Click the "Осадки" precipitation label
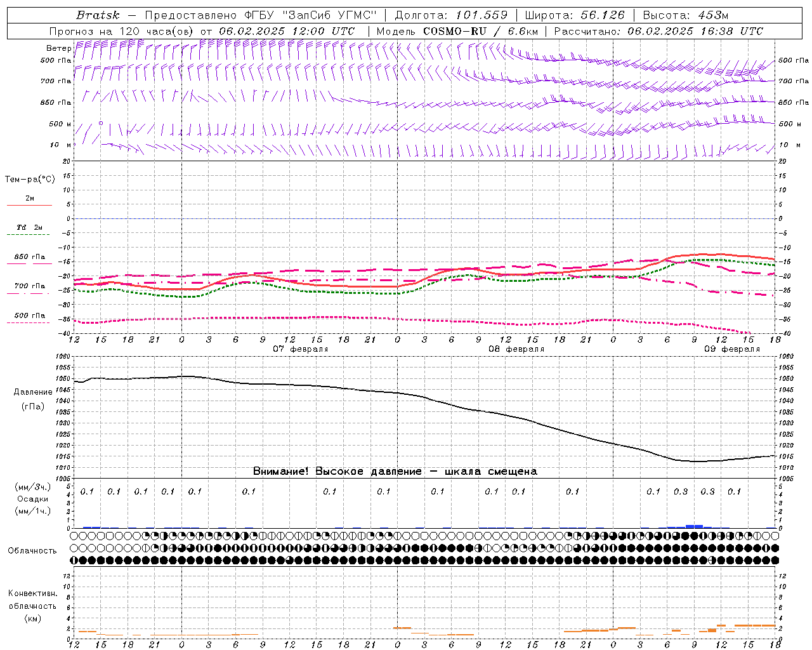812x650 pixels. pyautogui.click(x=33, y=499)
